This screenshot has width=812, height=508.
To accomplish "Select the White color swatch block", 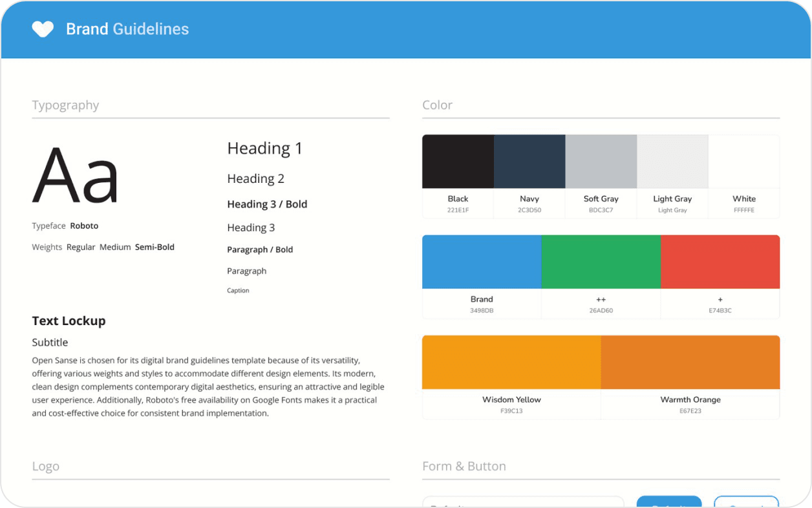I will click(744, 162).
